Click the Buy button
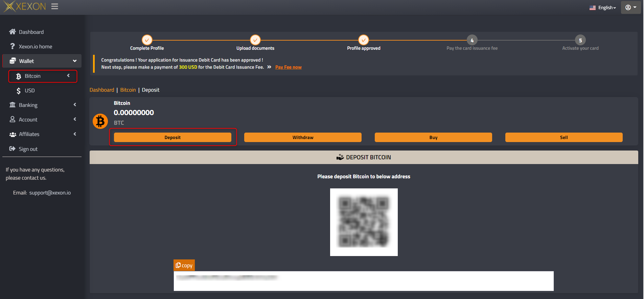Viewport: 644px width, 299px height. pos(433,137)
